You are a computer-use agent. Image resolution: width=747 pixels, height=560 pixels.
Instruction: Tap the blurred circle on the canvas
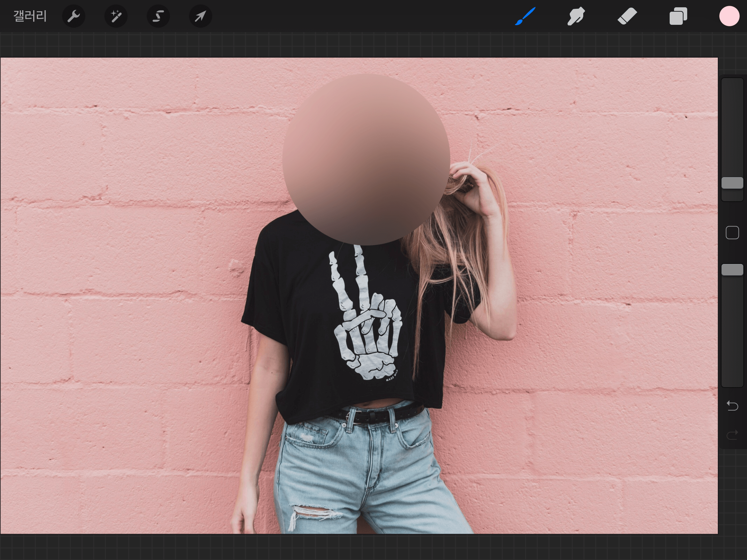366,159
